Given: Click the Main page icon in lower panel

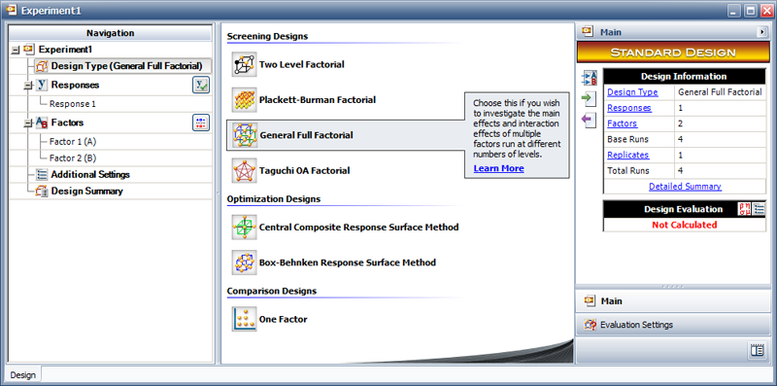Looking at the screenshot, I should (x=590, y=301).
